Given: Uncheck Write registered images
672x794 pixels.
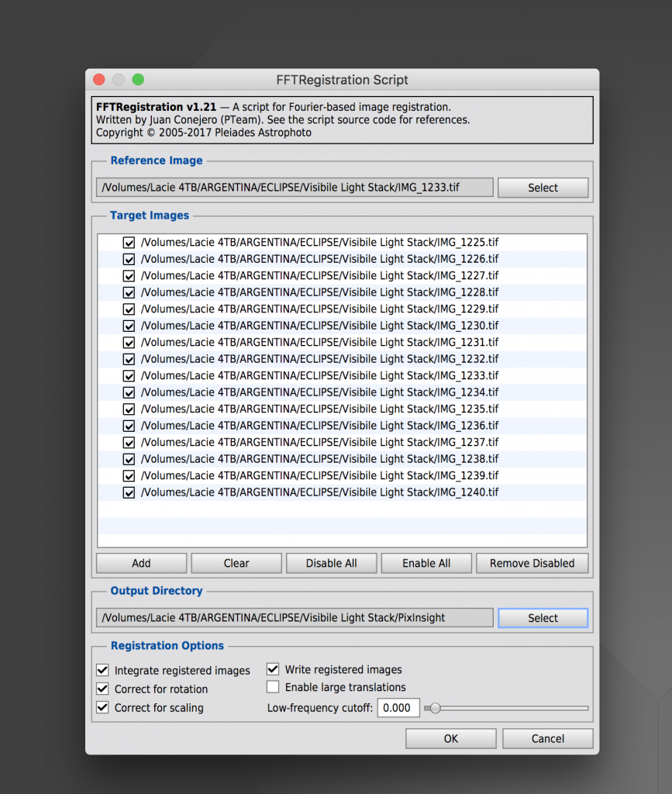Looking at the screenshot, I should [x=273, y=669].
